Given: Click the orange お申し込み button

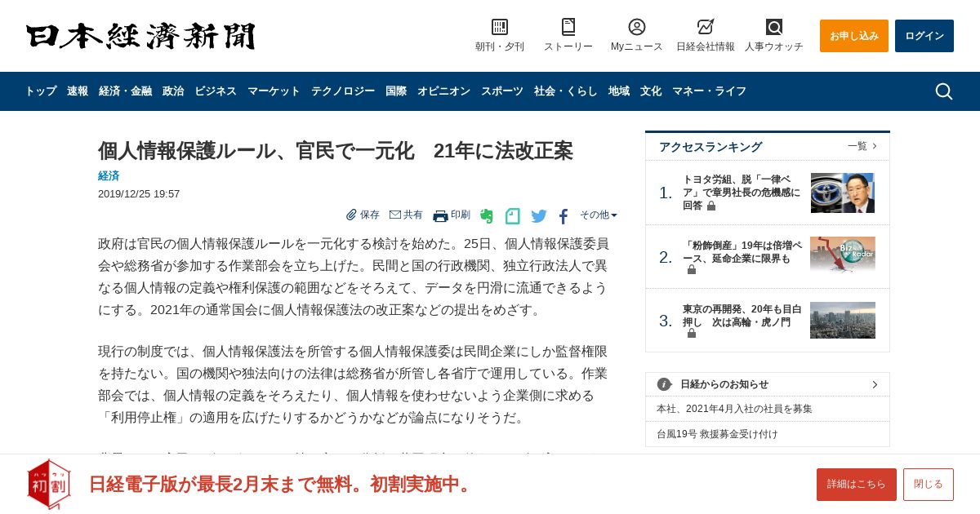Looking at the screenshot, I should point(854,36).
